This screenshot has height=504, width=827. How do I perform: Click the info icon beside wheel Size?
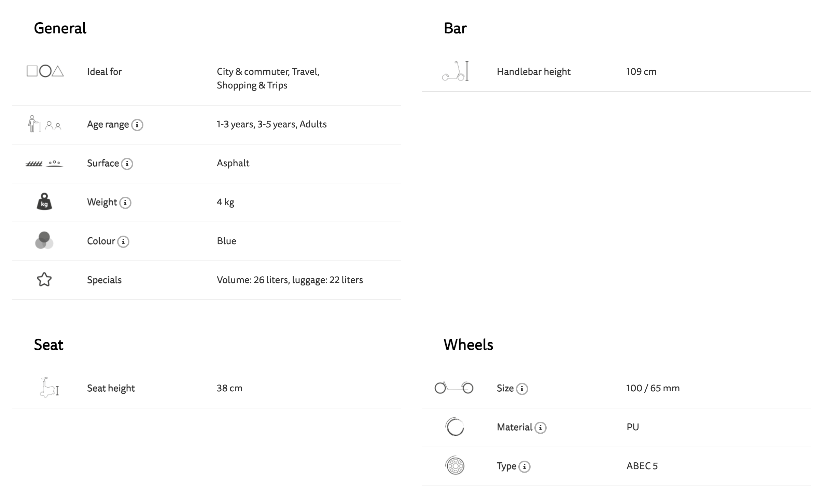(522, 389)
